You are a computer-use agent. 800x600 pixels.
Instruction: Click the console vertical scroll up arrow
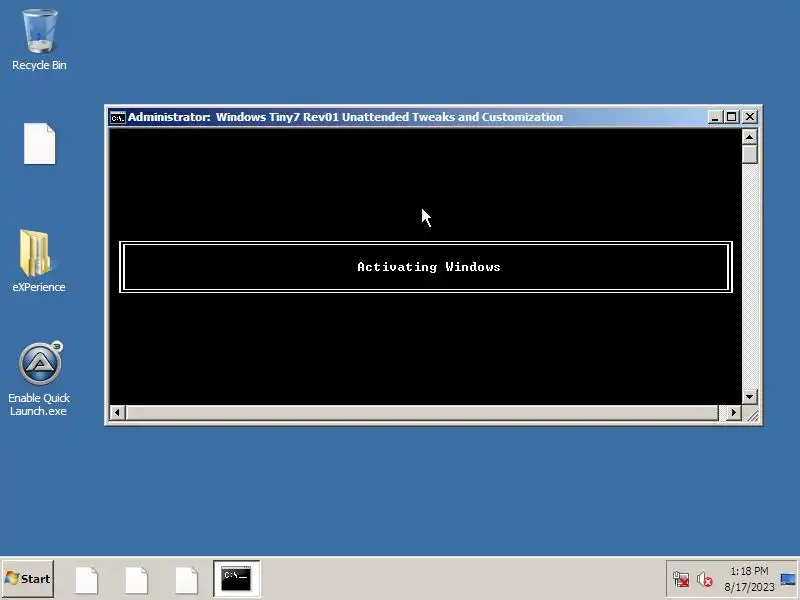(749, 137)
